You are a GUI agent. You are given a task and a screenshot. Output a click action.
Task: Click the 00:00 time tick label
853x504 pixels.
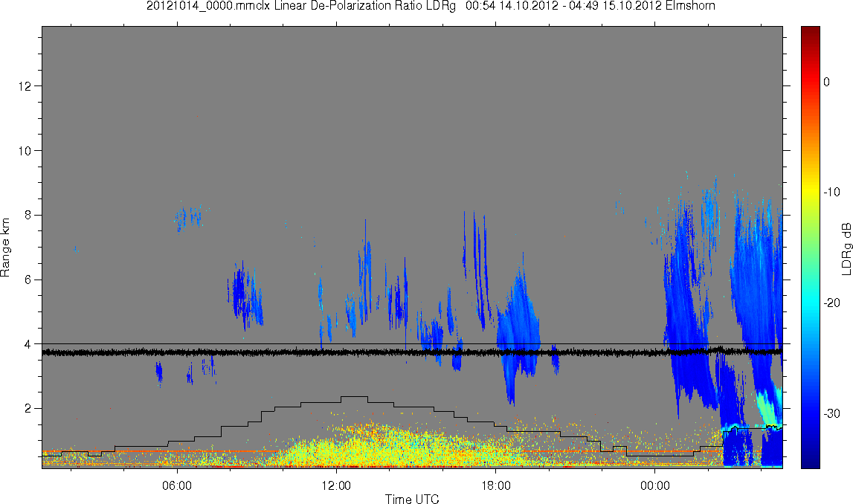[x=655, y=485]
